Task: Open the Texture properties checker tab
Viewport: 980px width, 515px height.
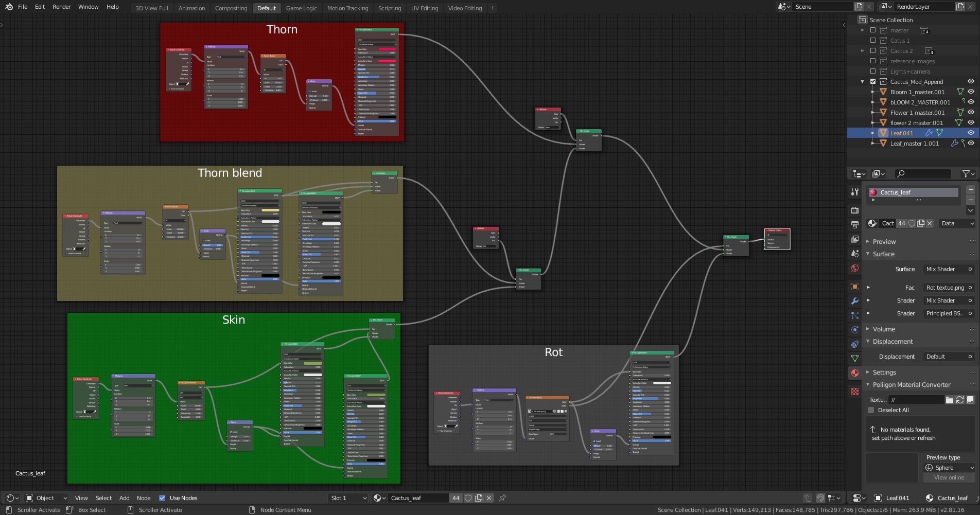Action: [855, 392]
